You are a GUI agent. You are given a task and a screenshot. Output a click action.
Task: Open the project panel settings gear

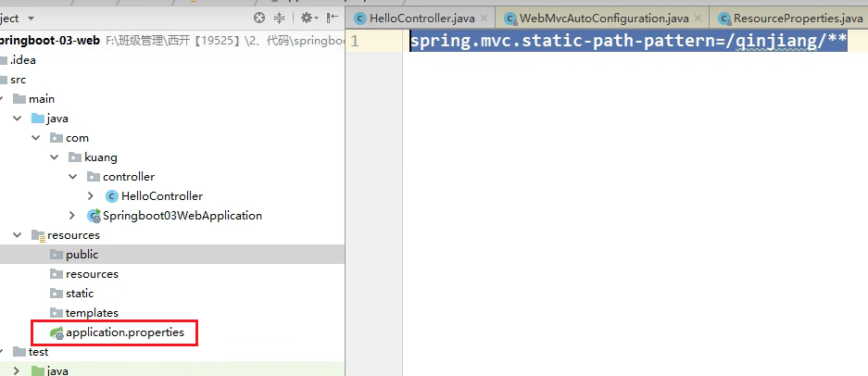point(306,19)
